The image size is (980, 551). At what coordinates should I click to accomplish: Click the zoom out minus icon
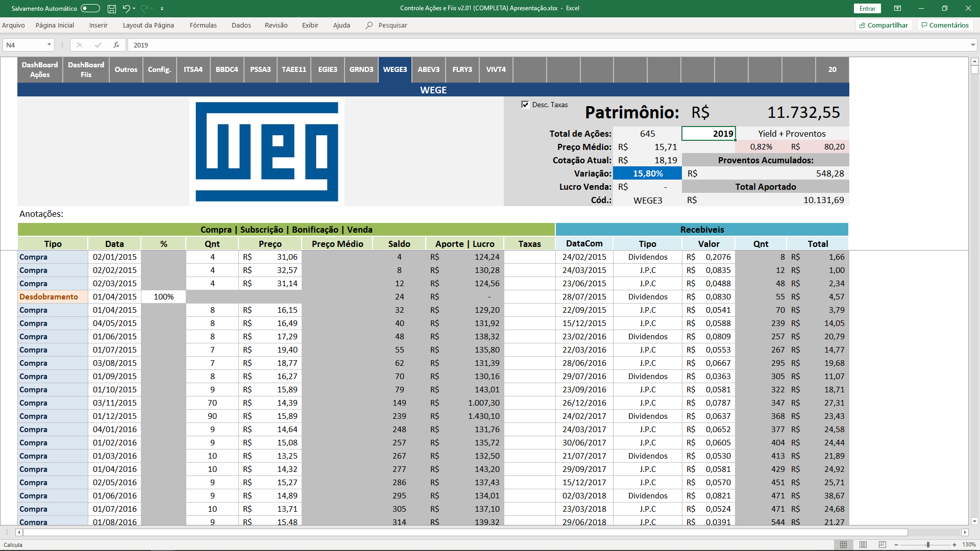(x=896, y=545)
